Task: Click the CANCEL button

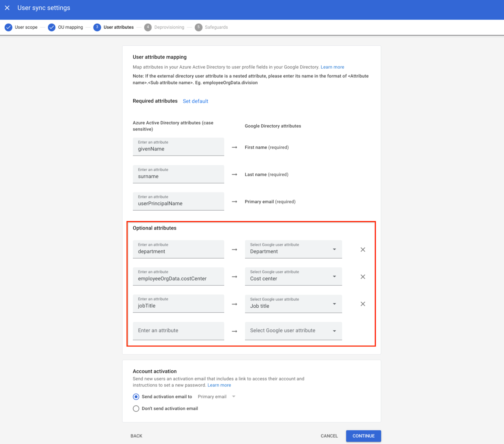Action: point(329,436)
